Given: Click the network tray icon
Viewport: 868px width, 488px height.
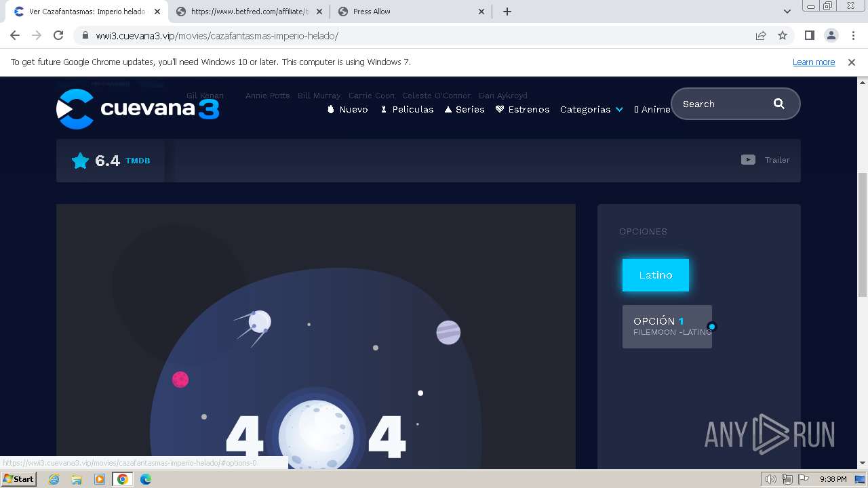Looking at the screenshot, I should (787, 479).
